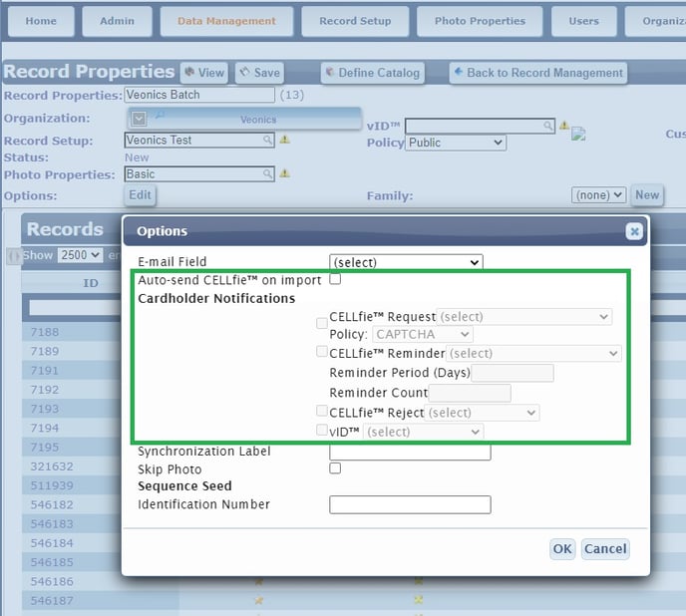Click the ID column header

[x=91, y=283]
